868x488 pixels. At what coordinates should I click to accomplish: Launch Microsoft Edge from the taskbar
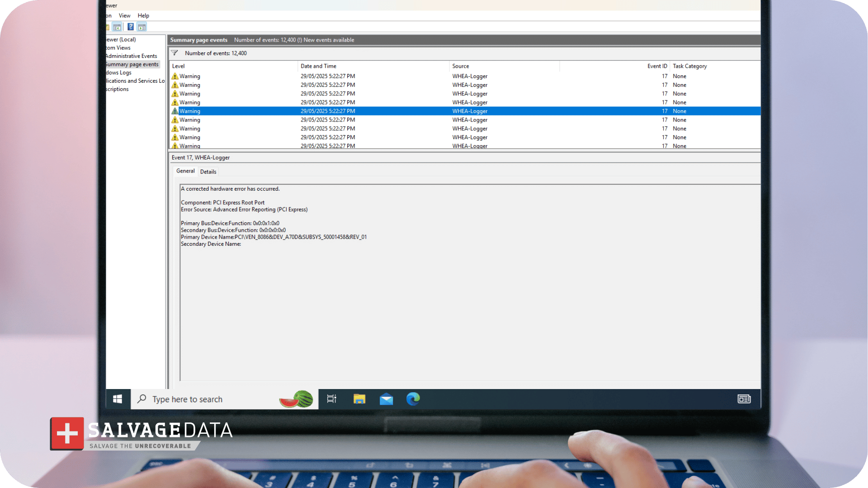point(413,399)
